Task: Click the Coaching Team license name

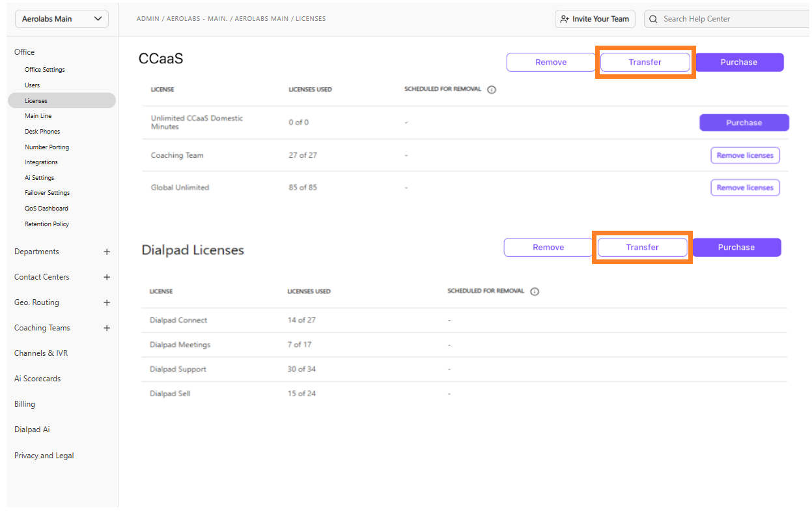Action: tap(177, 156)
